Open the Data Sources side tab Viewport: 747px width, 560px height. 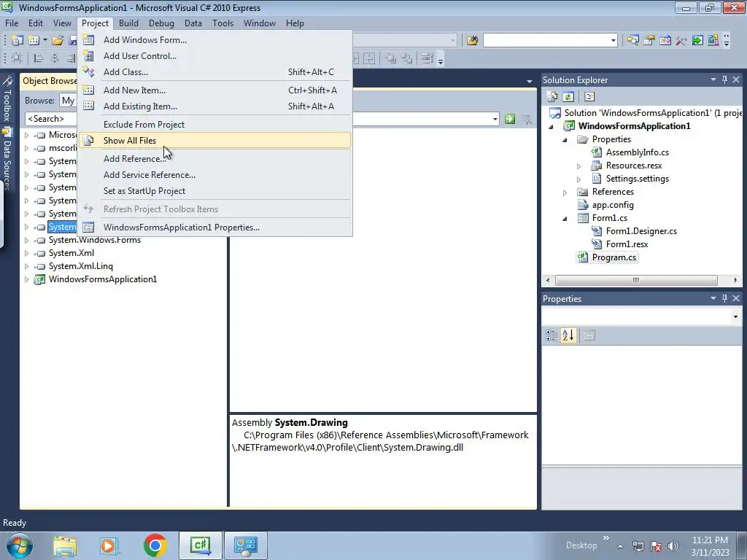click(x=7, y=159)
